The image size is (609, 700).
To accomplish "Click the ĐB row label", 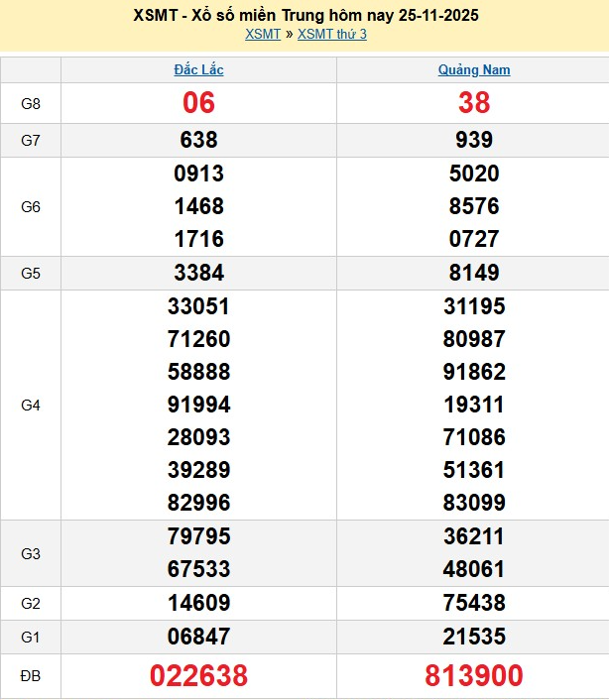I will tap(31, 676).
